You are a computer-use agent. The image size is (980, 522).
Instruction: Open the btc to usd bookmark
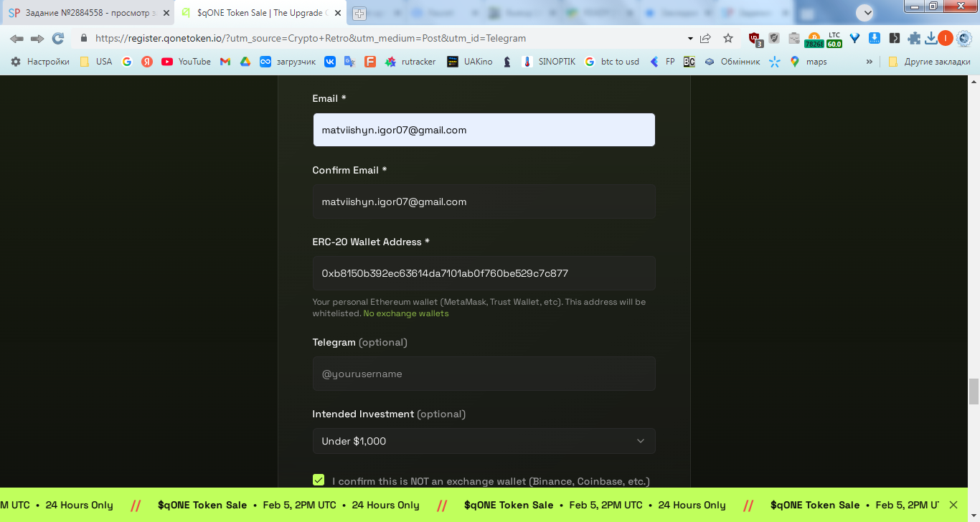[611, 62]
